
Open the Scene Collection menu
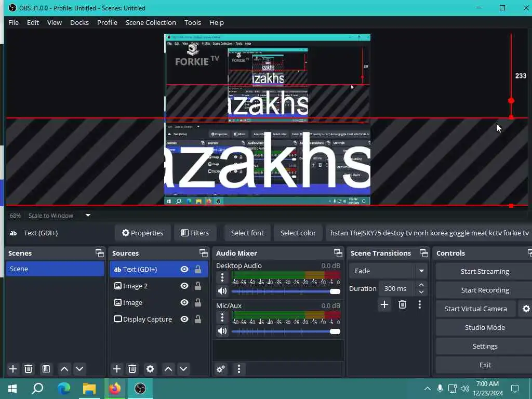tap(151, 23)
